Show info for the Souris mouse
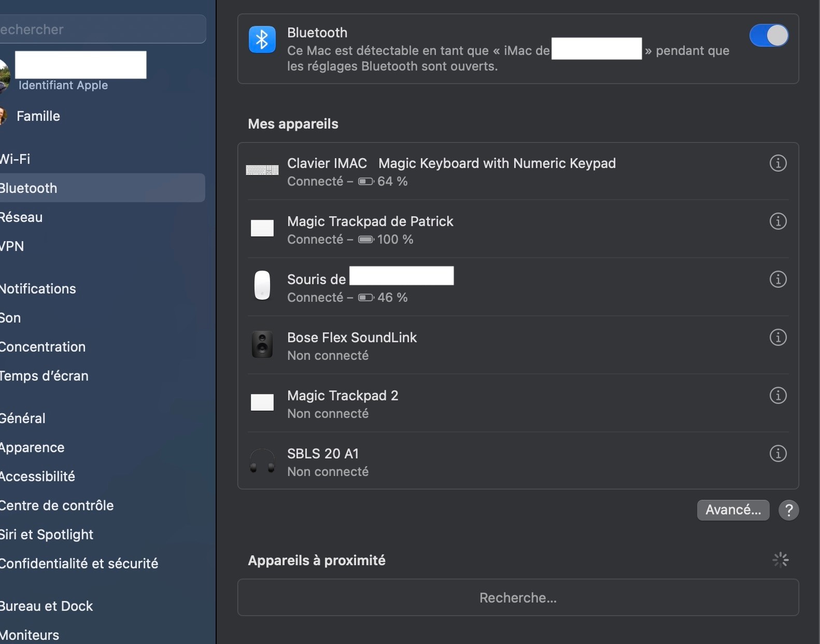 [777, 279]
